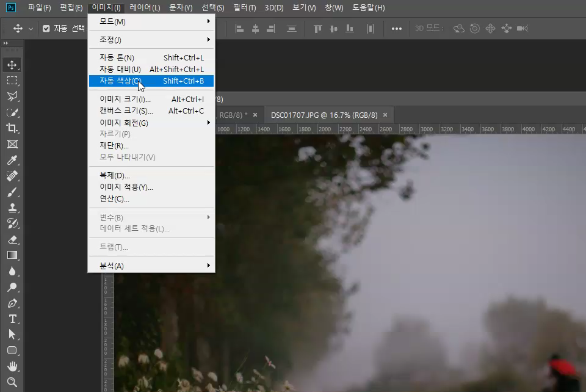Select the Frame tool
Viewport: 586px width, 392px height.
click(x=12, y=144)
